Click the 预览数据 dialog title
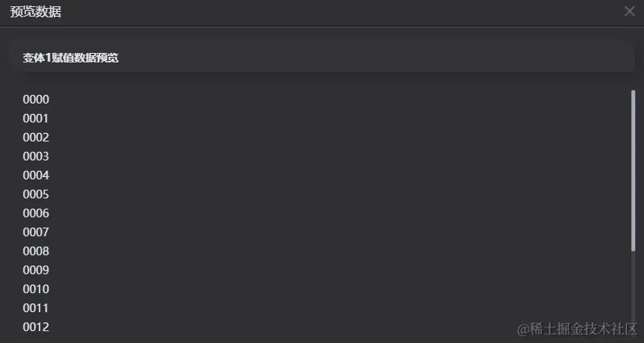Screen dimensions: 644x343 36,12
